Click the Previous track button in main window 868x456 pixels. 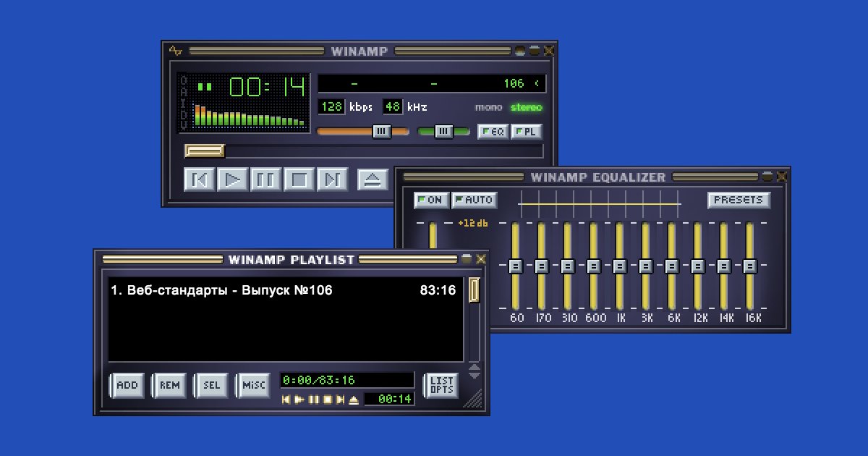pyautogui.click(x=199, y=179)
